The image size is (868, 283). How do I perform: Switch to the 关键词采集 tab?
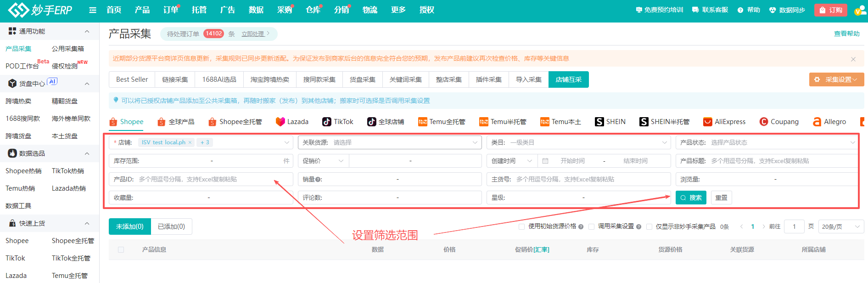(x=406, y=79)
